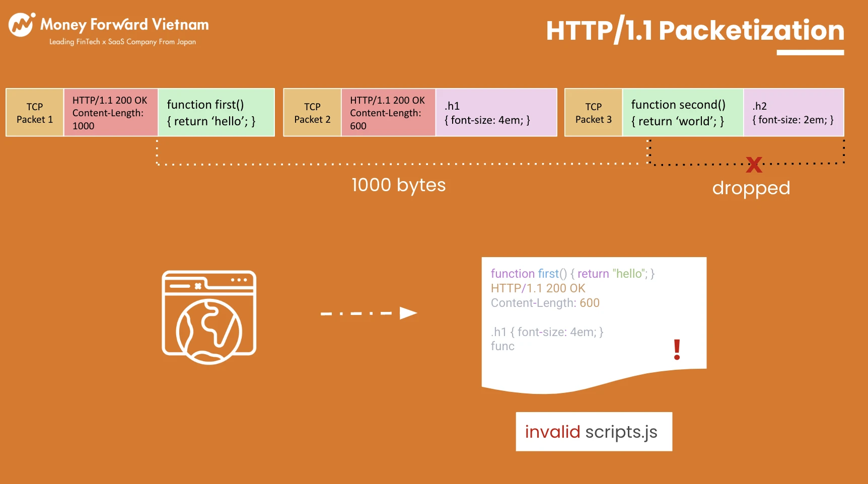Click the packet header block with Content-Length 600
The image size is (868, 484).
click(x=388, y=113)
